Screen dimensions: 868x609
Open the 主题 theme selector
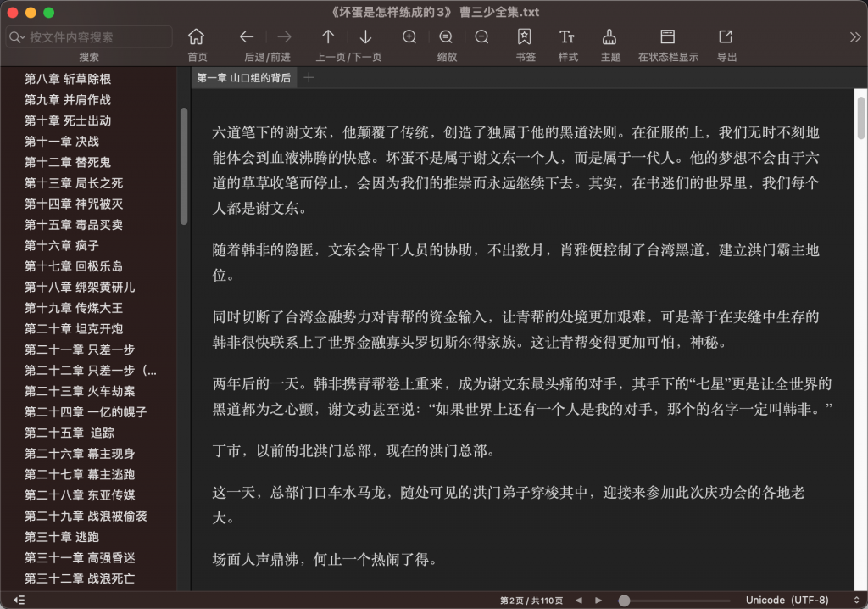pos(609,37)
